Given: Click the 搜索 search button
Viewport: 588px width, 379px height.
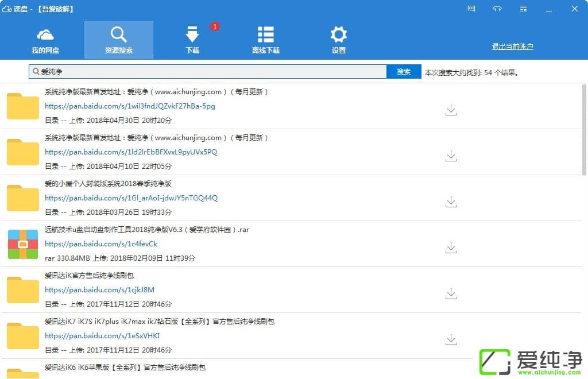Looking at the screenshot, I should tap(404, 72).
